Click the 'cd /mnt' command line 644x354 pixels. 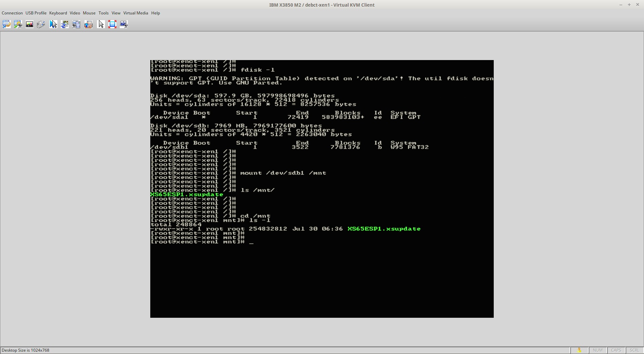255,216
